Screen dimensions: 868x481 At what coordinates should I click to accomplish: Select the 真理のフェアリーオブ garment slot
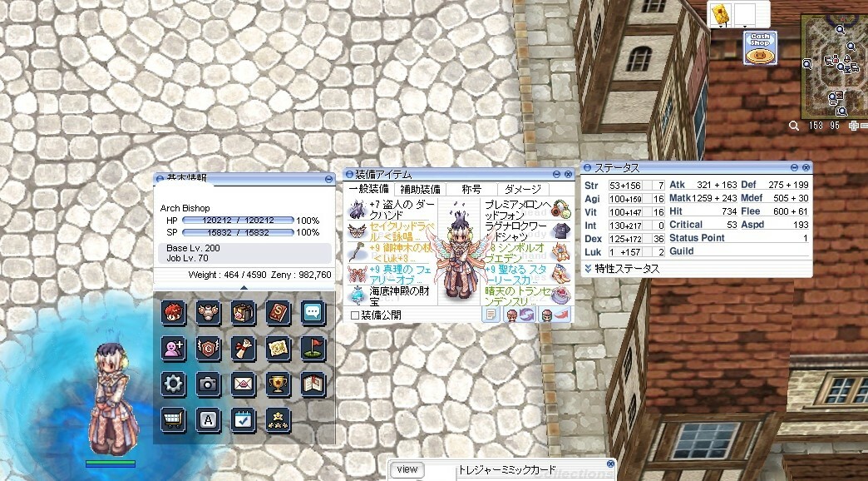[392, 275]
